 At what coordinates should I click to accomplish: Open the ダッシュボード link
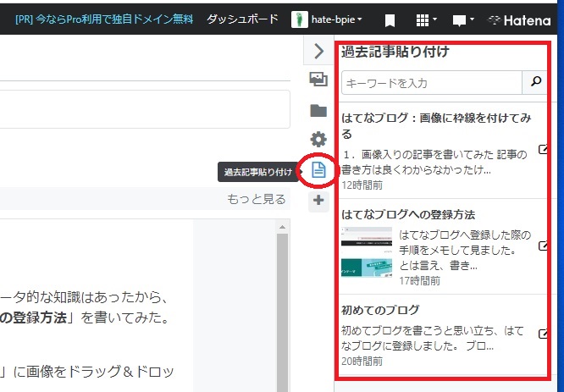click(242, 19)
